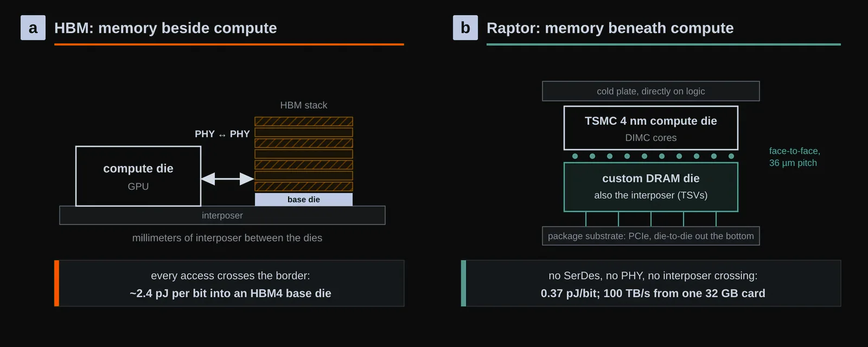The image size is (868, 347).
Task: Click the 'GPU' label under compute die
Action: pos(138,187)
